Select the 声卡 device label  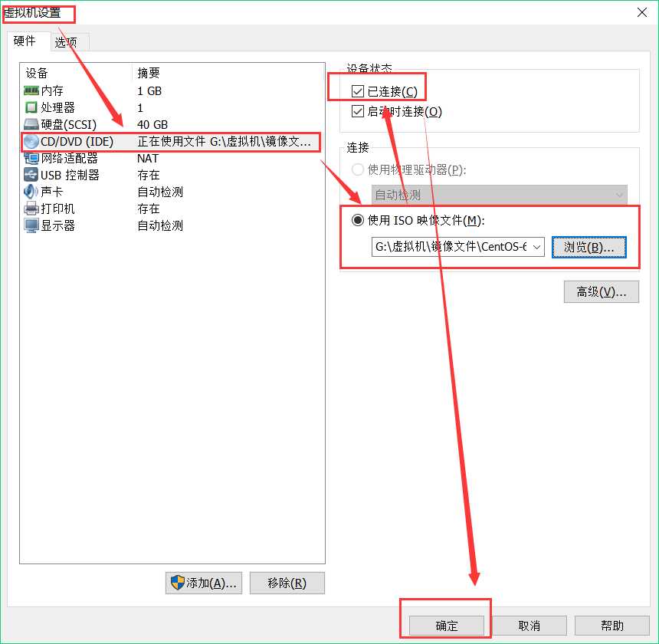point(52,192)
